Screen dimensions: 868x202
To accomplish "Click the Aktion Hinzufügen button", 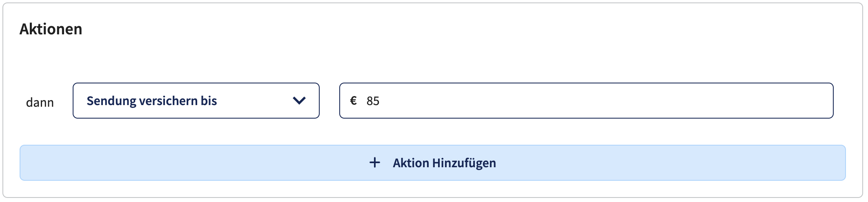I will point(433,163).
